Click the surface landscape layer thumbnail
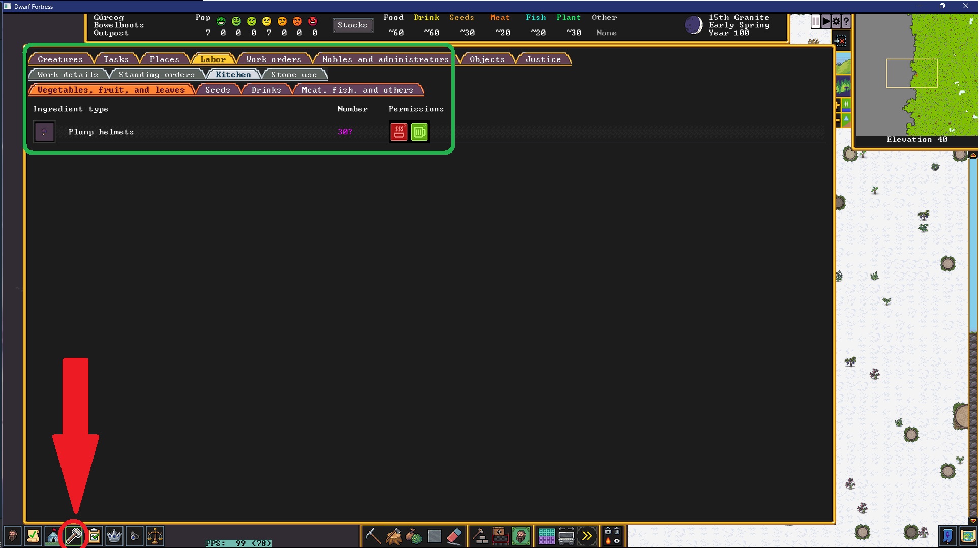 (x=843, y=64)
